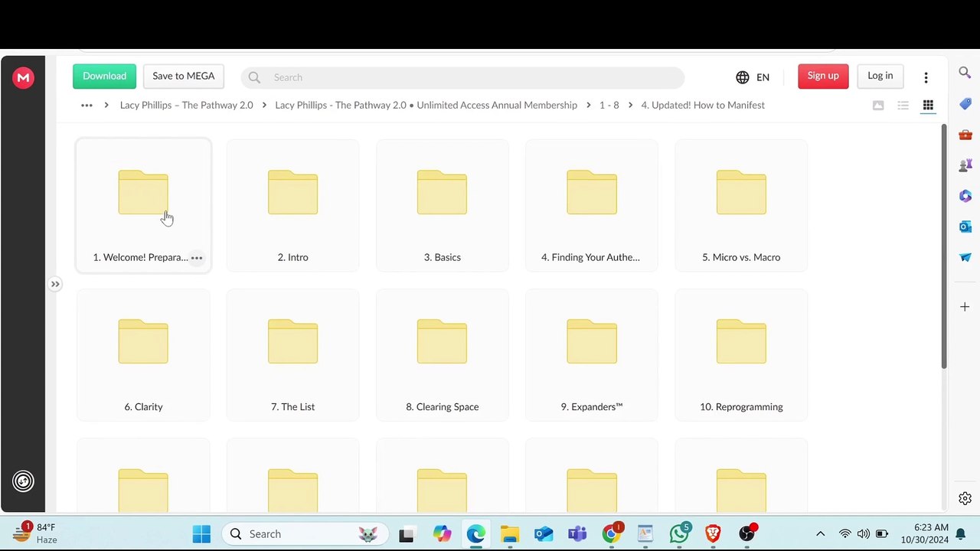Open the language globe selector
This screenshot has width=980, height=551.
(x=742, y=77)
